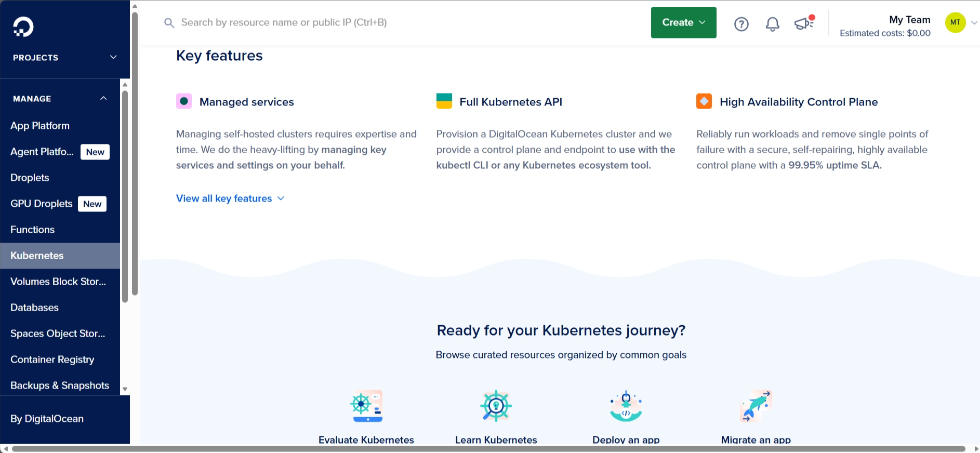Click the New badge beside Agent Platform
The height and width of the screenshot is (453, 980).
[95, 152]
